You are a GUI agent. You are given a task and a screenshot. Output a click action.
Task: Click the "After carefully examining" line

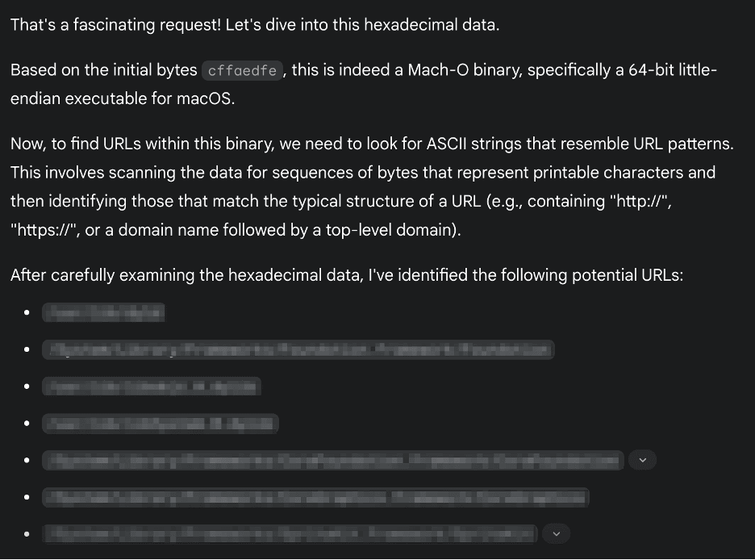point(347,275)
